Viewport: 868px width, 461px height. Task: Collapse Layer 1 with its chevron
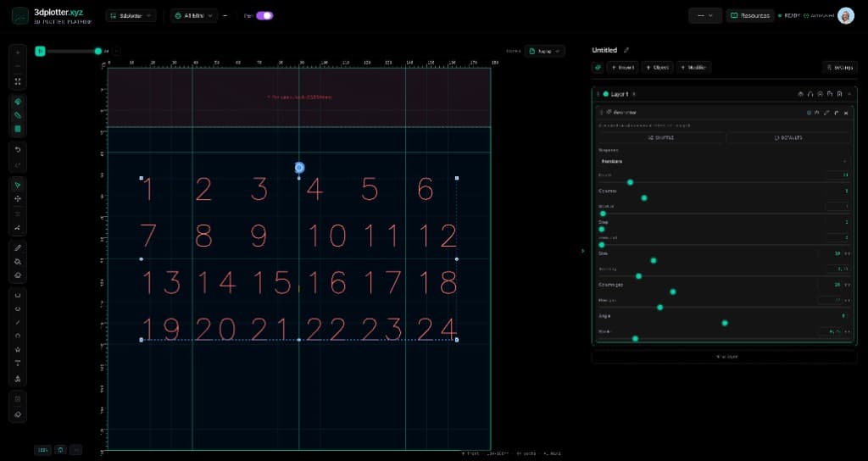click(849, 94)
